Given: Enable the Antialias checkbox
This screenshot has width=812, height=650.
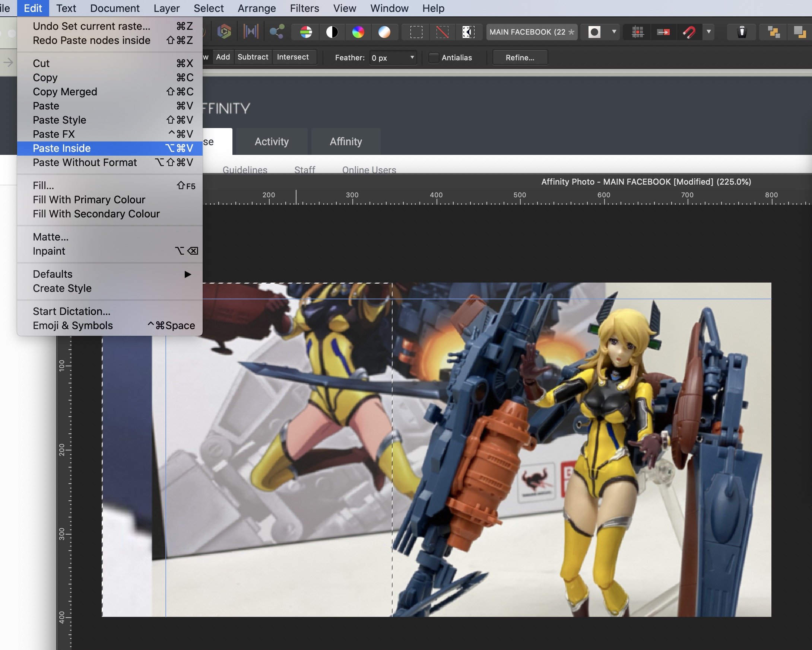Looking at the screenshot, I should pyautogui.click(x=434, y=58).
